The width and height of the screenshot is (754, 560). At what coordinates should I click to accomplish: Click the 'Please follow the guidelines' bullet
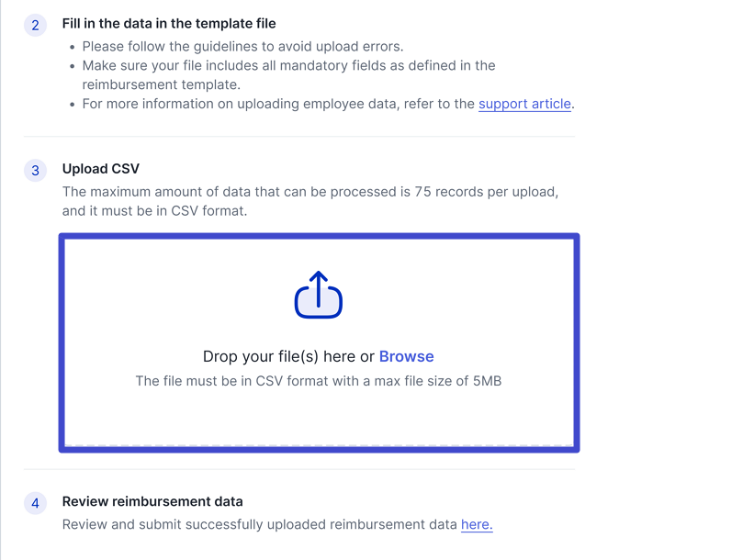pyautogui.click(x=242, y=46)
